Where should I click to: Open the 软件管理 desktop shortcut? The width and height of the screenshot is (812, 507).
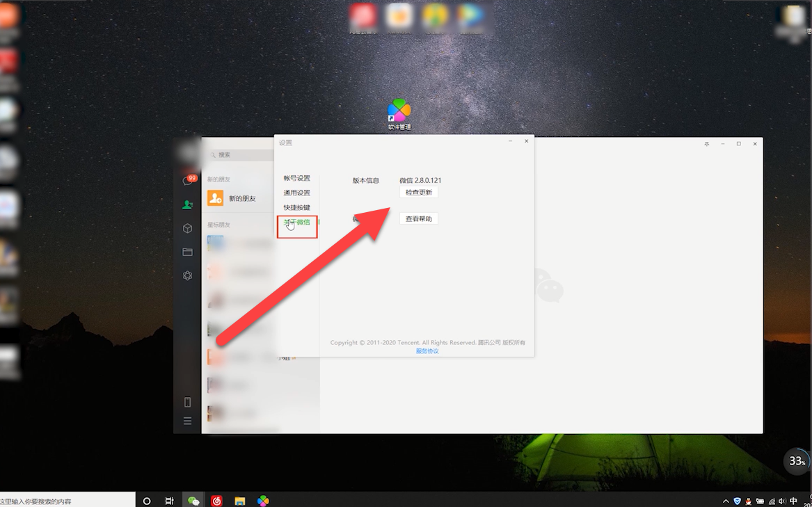[x=399, y=115]
